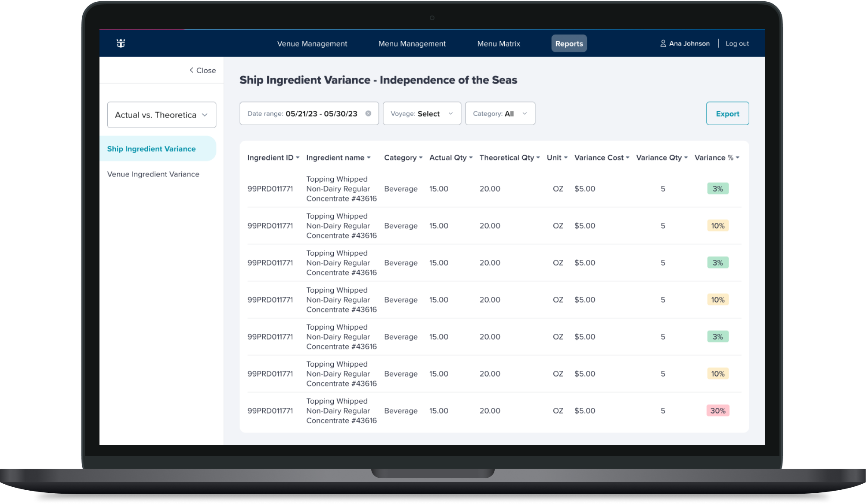This screenshot has height=504, width=866.
Task: Sort table by Variance % arrow
Action: click(738, 158)
